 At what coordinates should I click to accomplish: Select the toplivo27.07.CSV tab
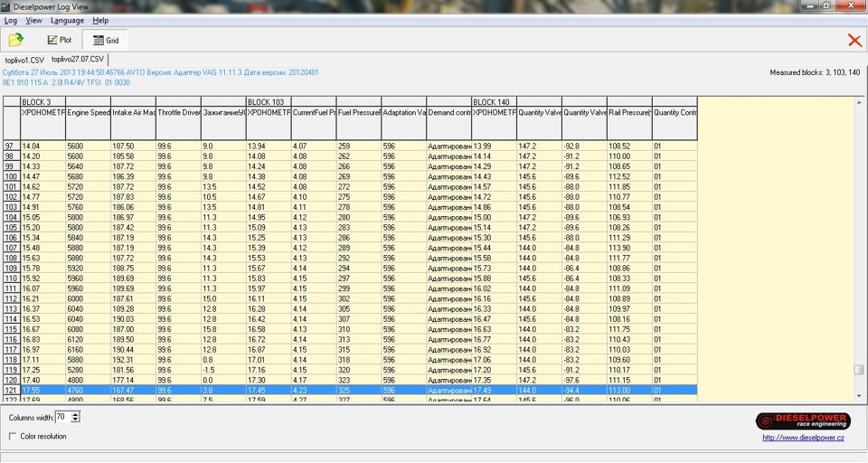point(78,59)
